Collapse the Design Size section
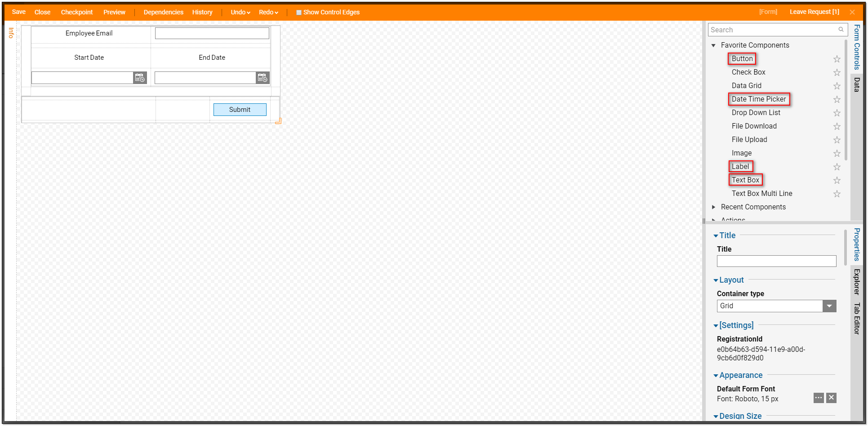868x426 pixels. coord(716,417)
